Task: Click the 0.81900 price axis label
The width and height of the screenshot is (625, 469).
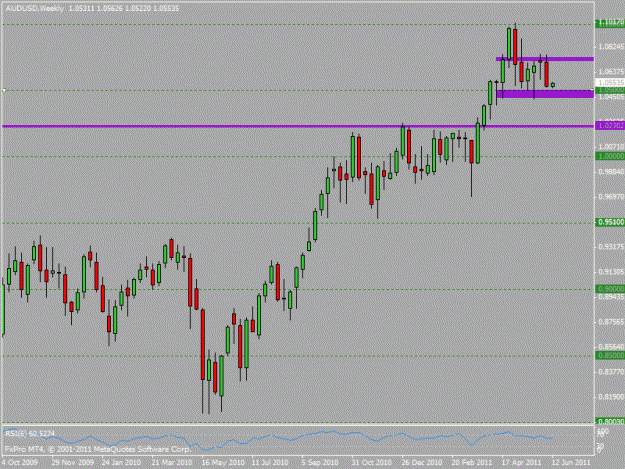Action: point(611,397)
